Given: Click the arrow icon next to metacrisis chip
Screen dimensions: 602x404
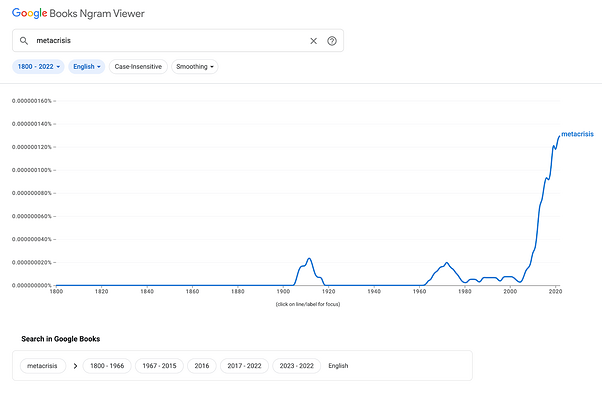Looking at the screenshot, I should point(76,366).
